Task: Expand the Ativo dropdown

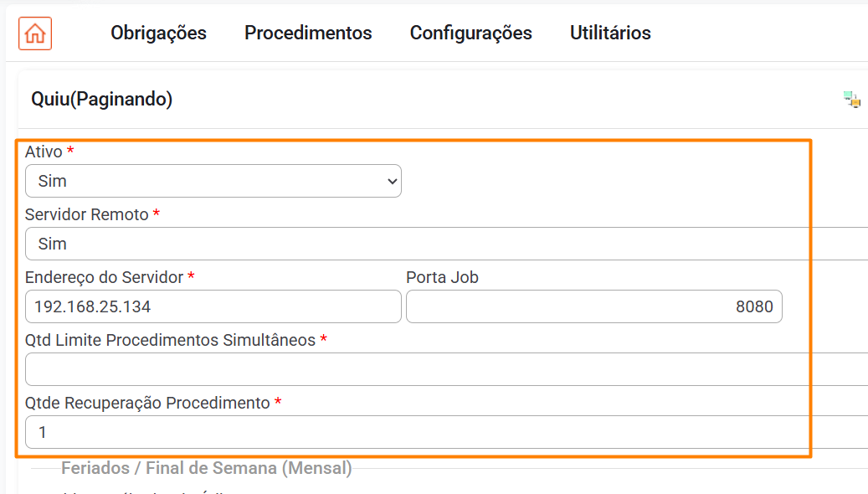Action: 213,181
